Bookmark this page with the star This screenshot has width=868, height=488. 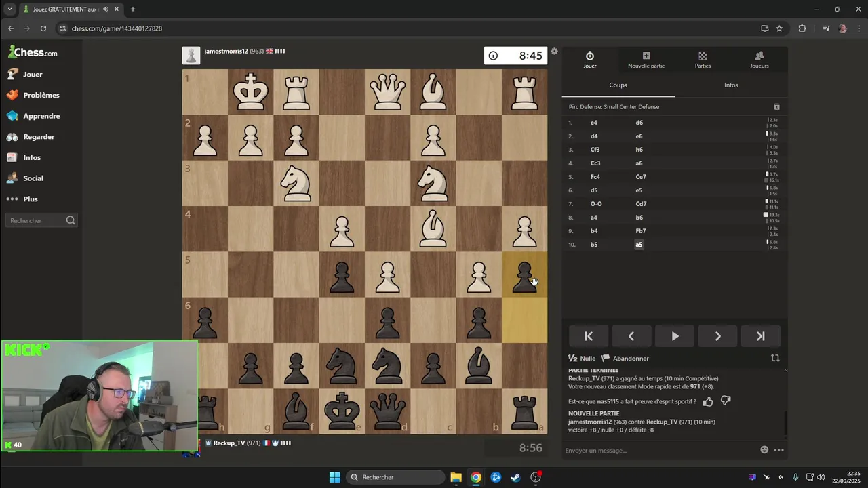pos(779,28)
